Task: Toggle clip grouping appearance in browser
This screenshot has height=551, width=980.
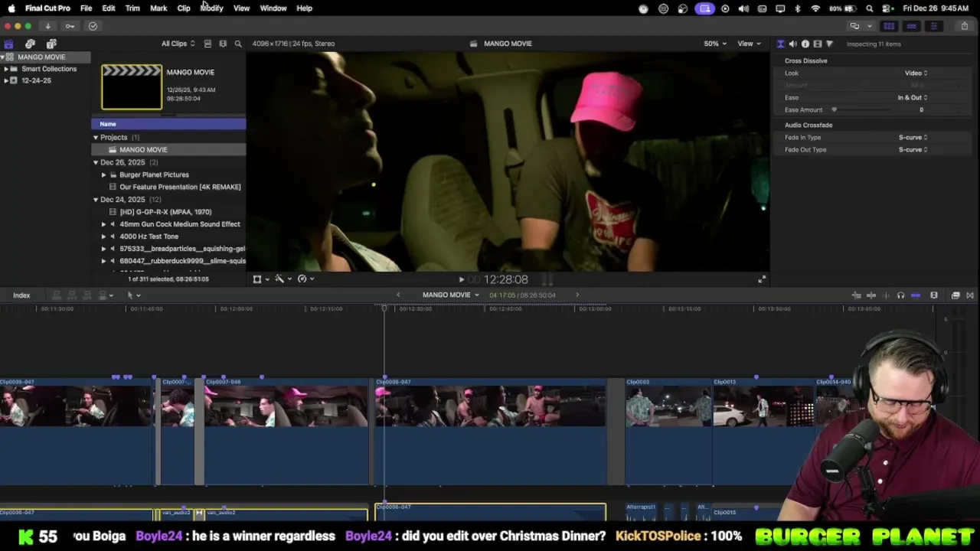Action: pyautogui.click(x=207, y=44)
